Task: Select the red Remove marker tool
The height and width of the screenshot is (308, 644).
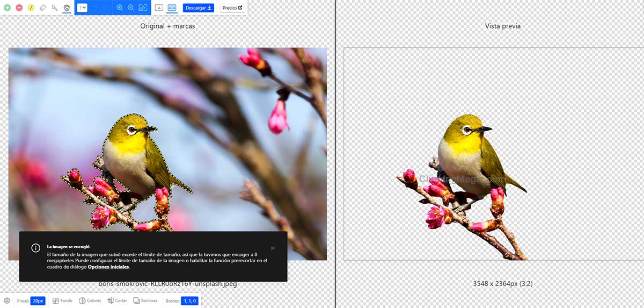Action: [x=19, y=8]
